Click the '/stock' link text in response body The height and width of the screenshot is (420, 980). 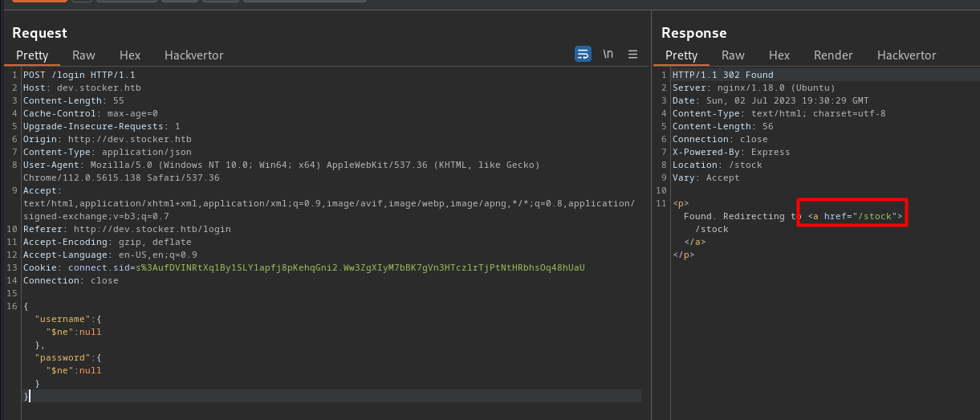(712, 229)
